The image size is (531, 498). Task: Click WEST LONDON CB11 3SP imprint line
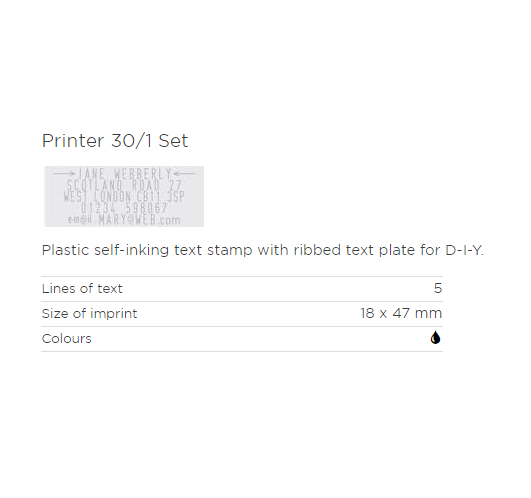point(124,197)
